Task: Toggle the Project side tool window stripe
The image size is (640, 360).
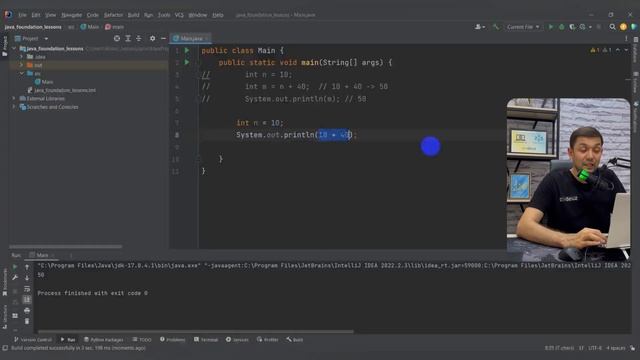Action: 4,46
